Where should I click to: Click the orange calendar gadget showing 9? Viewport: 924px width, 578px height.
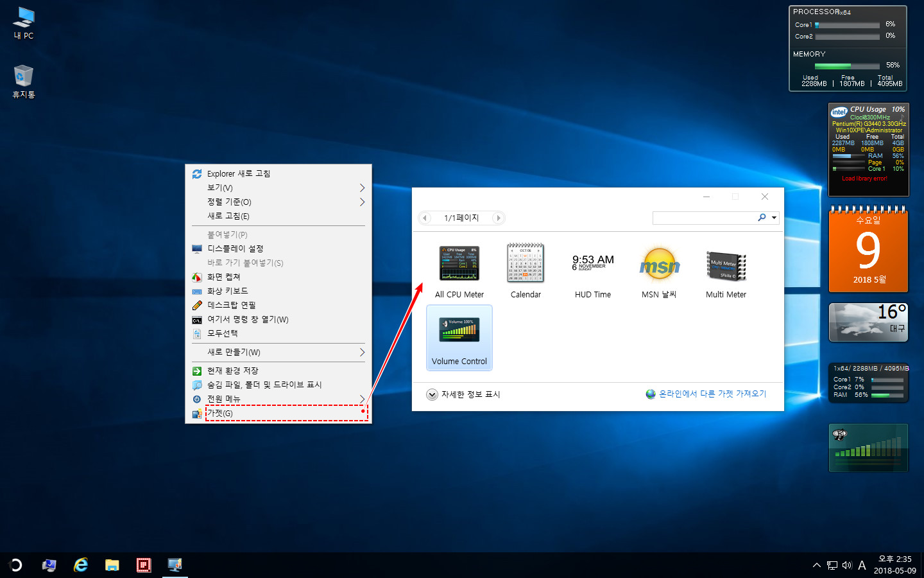[868, 249]
